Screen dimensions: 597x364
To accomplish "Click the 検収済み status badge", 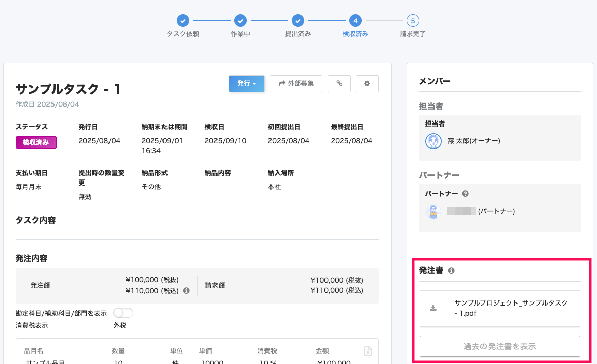I will (x=36, y=142).
